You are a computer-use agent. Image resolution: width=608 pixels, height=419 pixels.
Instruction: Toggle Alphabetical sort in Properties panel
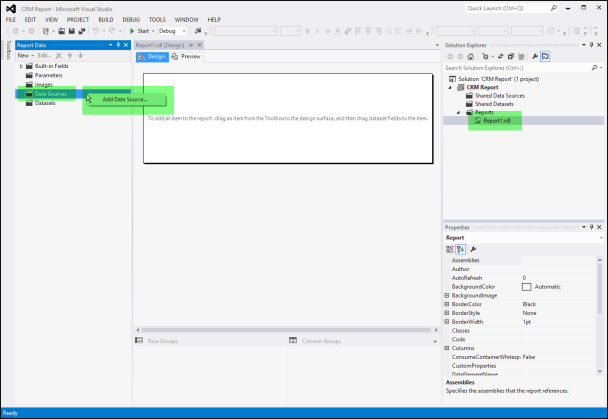click(x=461, y=249)
